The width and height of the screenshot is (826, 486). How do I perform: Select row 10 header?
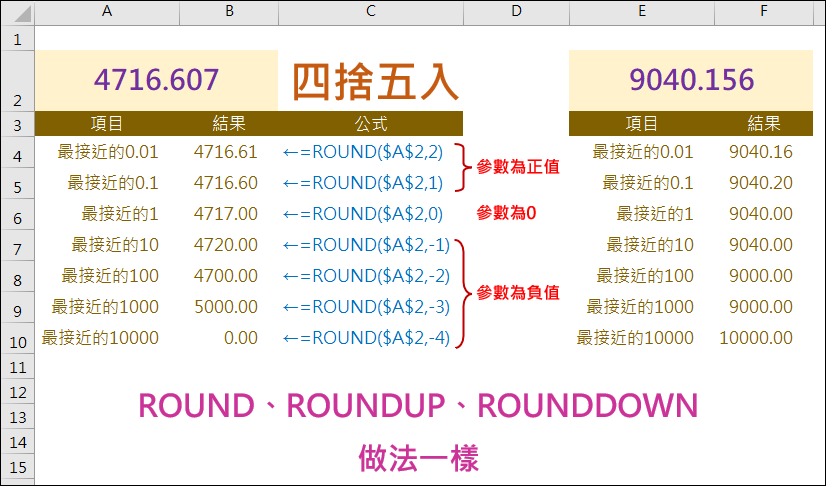[18, 339]
